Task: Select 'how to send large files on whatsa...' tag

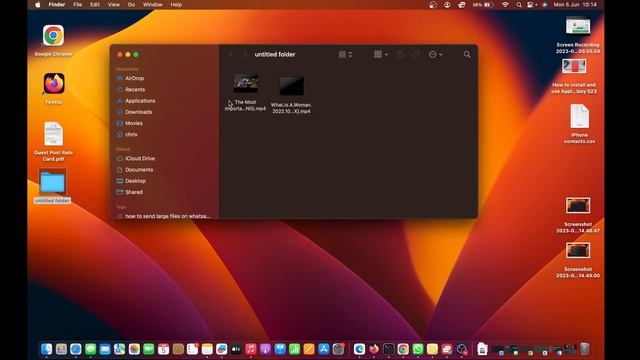Action: [167, 216]
